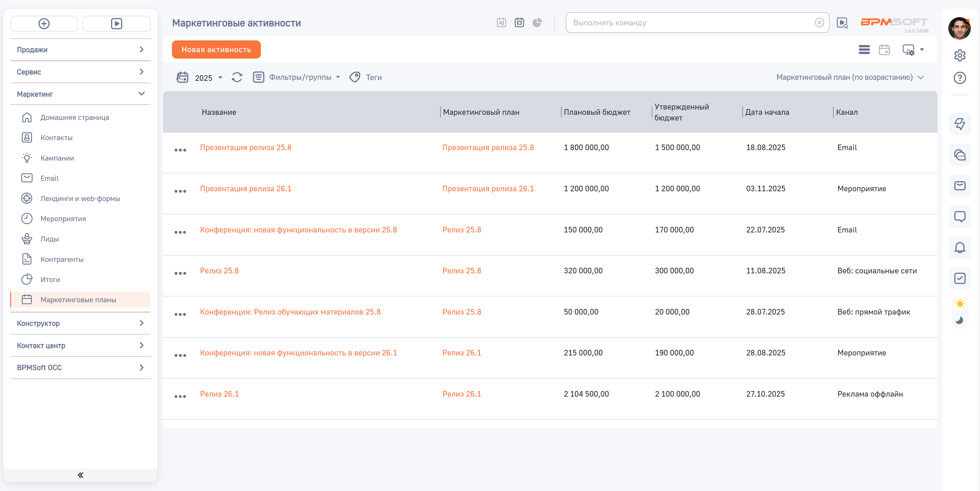
Task: Sort by Плановый бюджет column header
Action: [x=597, y=112]
